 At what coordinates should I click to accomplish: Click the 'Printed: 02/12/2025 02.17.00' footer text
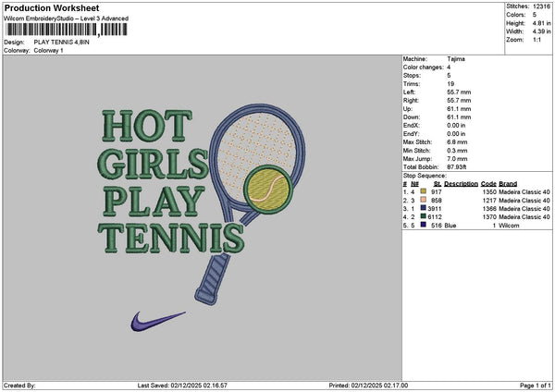click(368, 386)
